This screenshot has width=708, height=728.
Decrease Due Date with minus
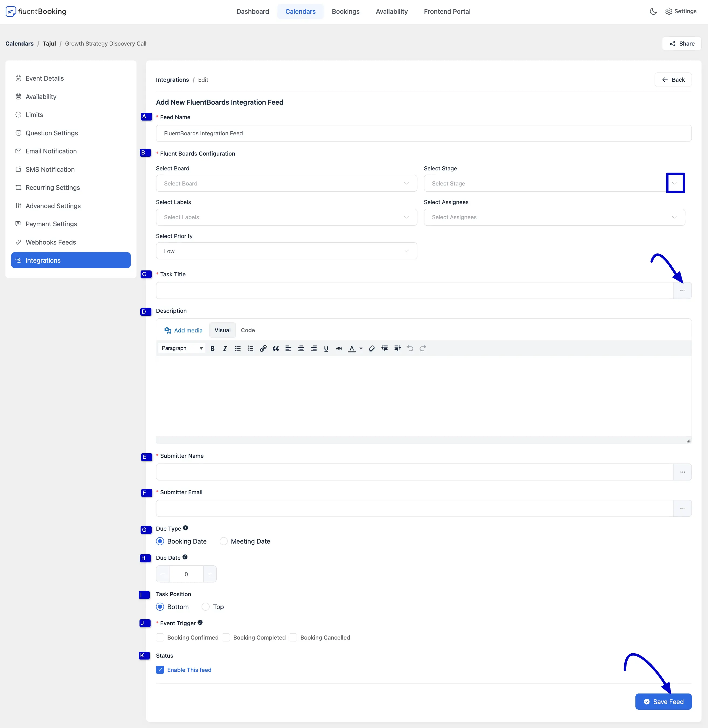coord(162,574)
